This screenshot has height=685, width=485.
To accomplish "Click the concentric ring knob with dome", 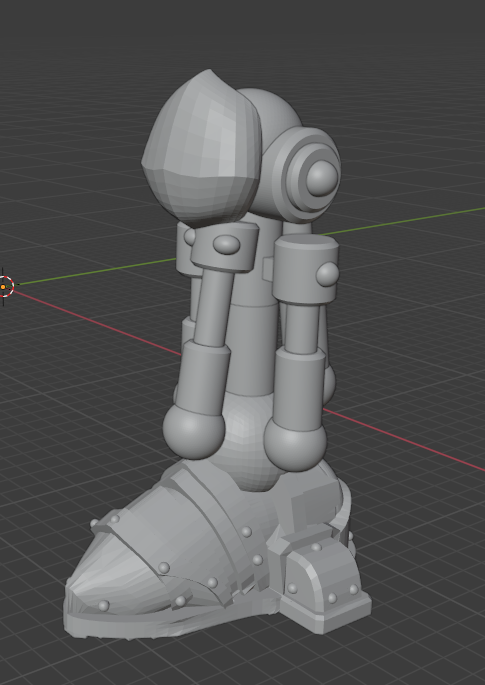I will click(x=306, y=175).
